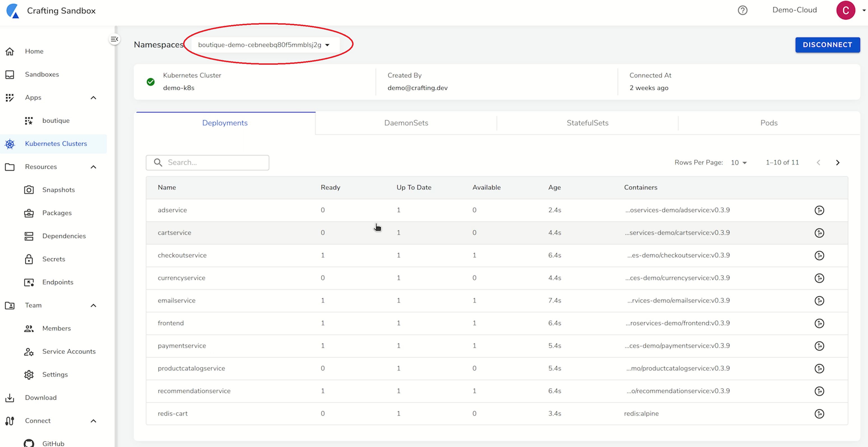Go to next page of deployments

coord(838,163)
